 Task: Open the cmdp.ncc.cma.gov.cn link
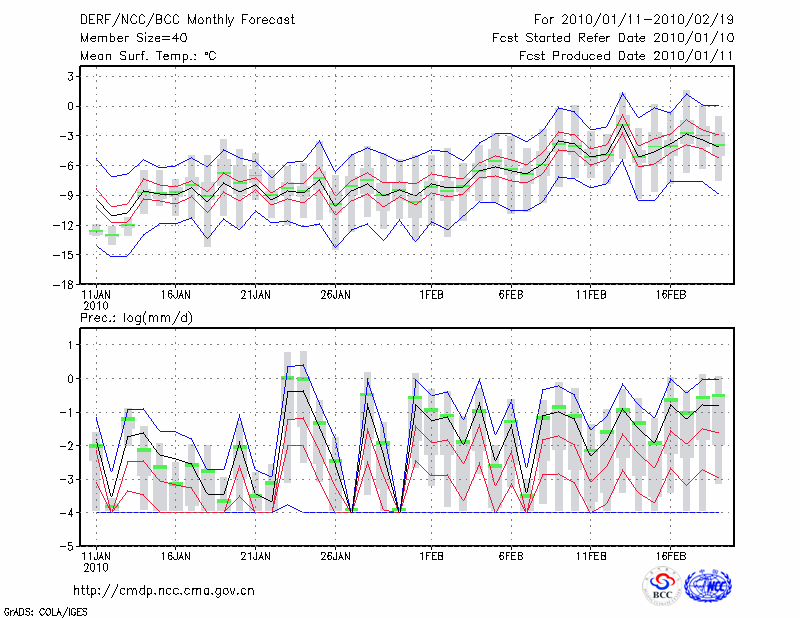[164, 590]
